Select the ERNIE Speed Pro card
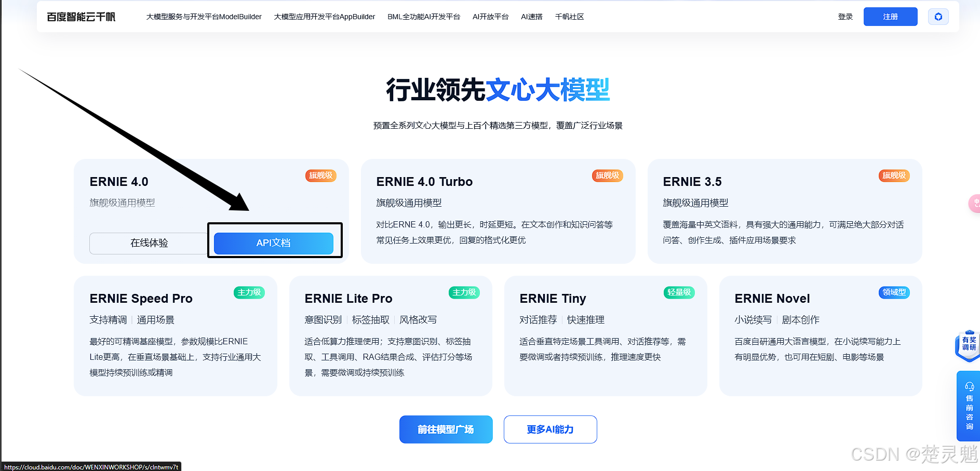Image resolution: width=980 pixels, height=471 pixels. (176, 336)
